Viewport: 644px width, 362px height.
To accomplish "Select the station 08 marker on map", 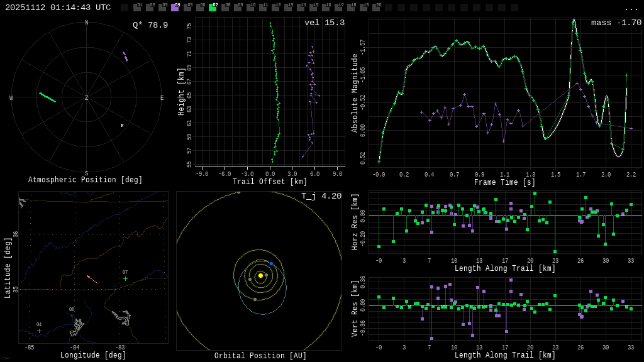I will (72, 315).
